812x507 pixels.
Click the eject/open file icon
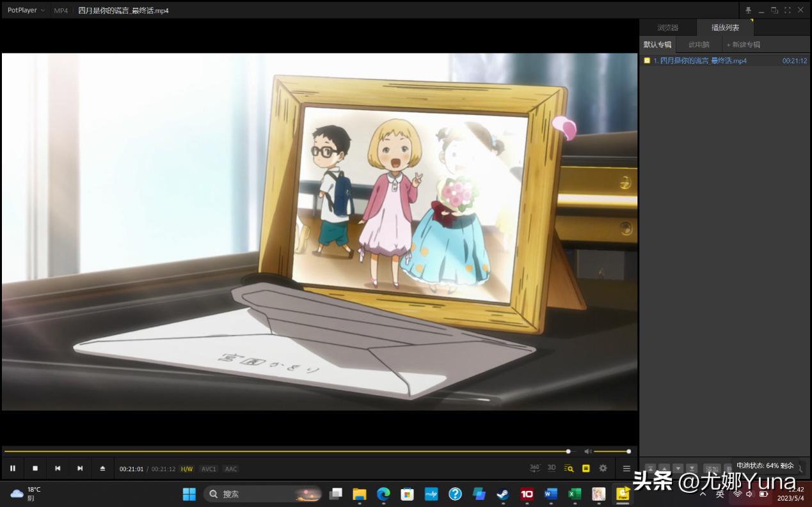102,469
